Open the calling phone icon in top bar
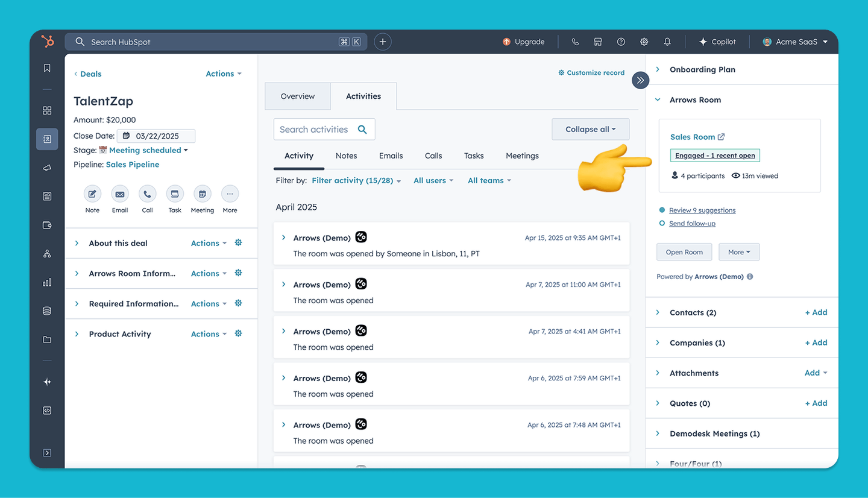 click(x=575, y=42)
